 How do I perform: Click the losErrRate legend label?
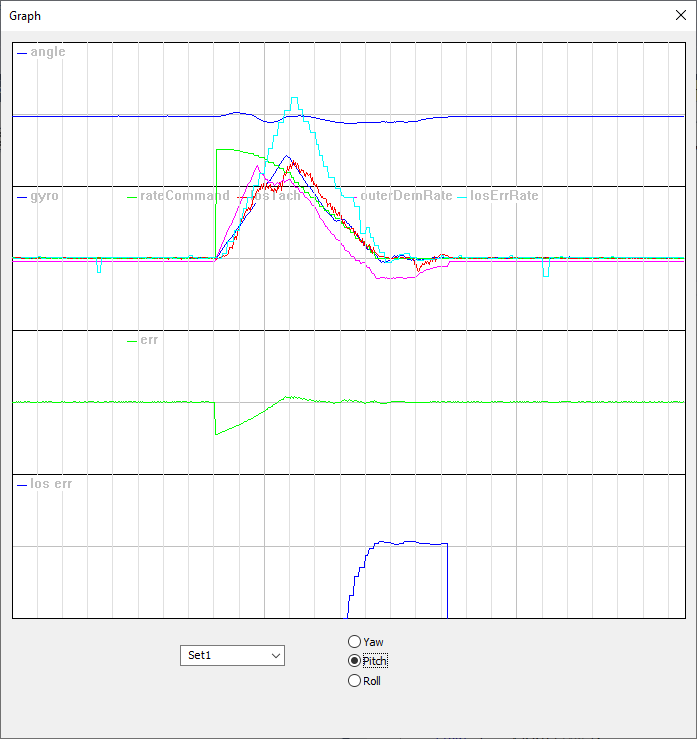coord(504,196)
